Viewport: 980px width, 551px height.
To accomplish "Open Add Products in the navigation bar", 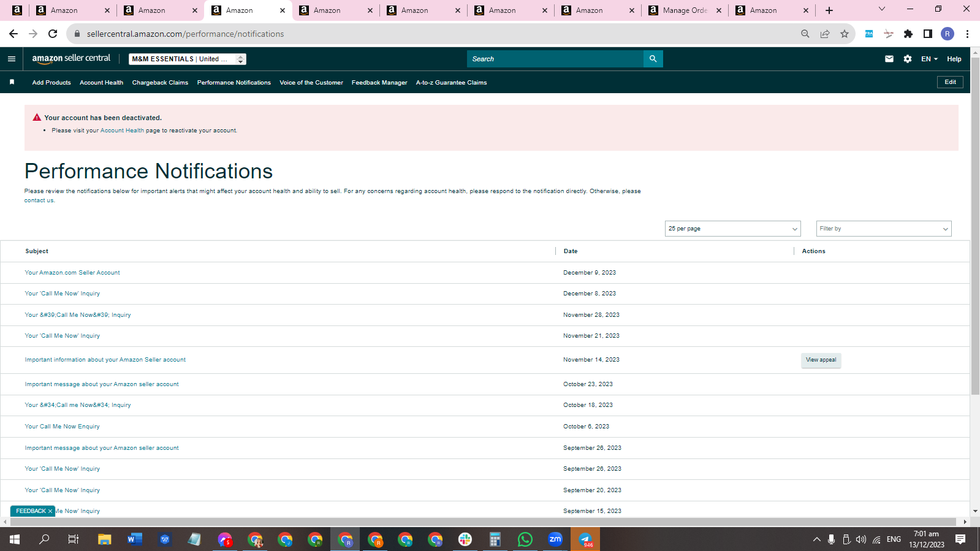I will [x=51, y=83].
